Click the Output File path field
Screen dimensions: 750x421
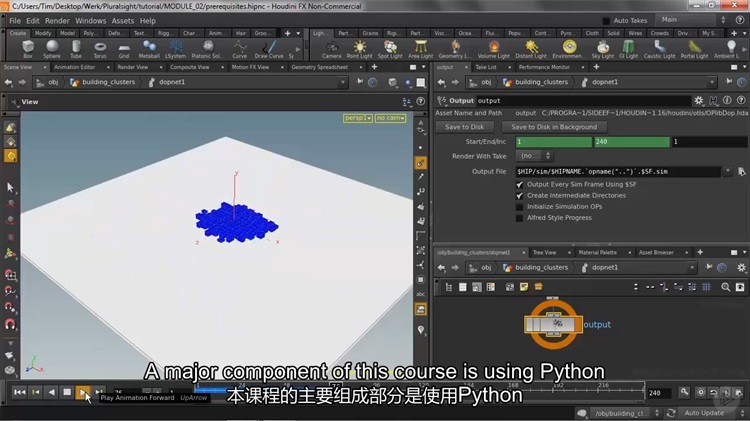point(618,171)
